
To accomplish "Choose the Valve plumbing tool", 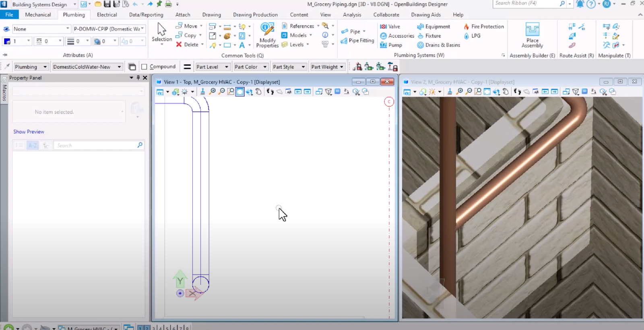I will point(390,27).
